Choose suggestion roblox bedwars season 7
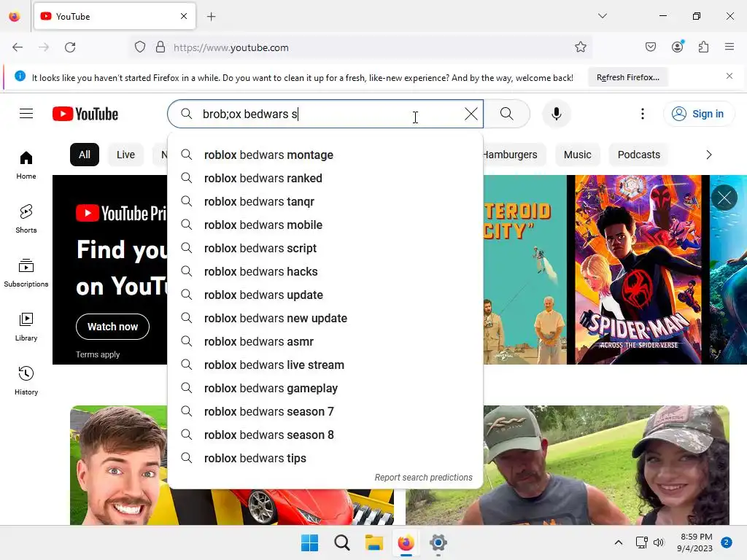The height and width of the screenshot is (560, 747). pyautogui.click(x=325, y=411)
